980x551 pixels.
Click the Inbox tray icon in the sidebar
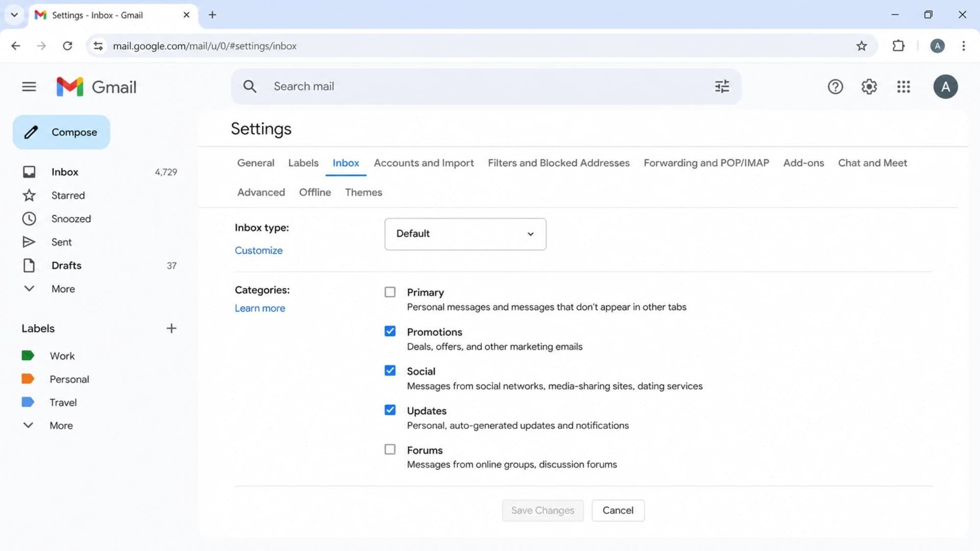29,172
